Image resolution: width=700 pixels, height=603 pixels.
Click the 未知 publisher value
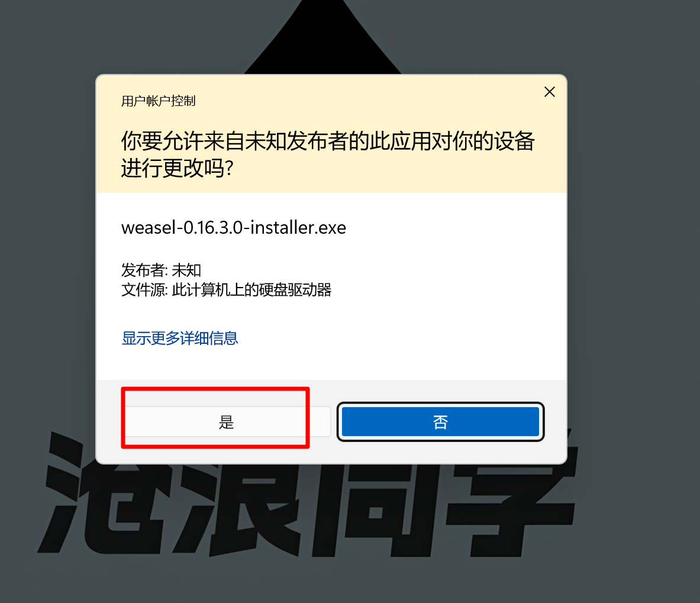186,270
